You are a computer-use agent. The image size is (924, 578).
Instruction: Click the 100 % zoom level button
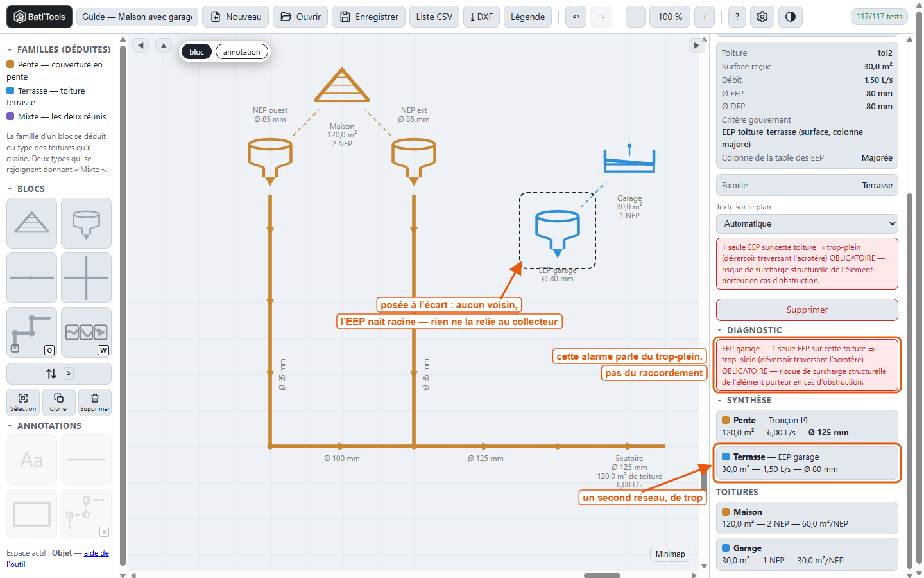[x=670, y=17]
